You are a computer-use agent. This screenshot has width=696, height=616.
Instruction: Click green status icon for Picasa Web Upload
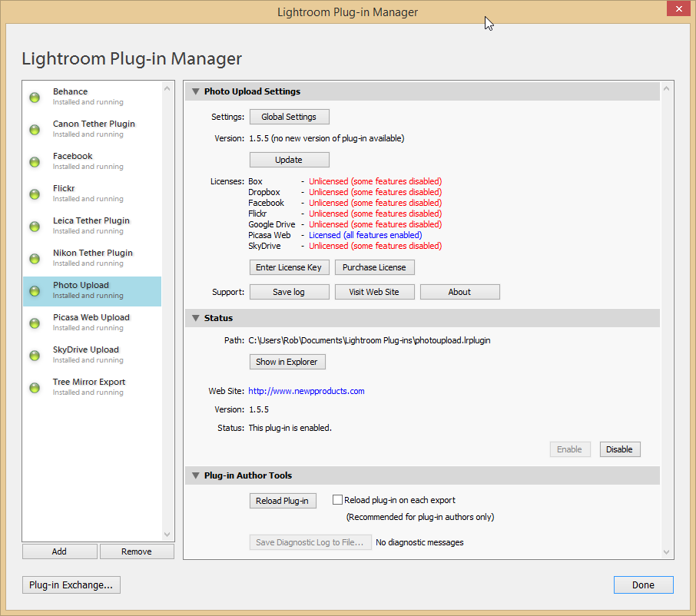click(x=35, y=323)
